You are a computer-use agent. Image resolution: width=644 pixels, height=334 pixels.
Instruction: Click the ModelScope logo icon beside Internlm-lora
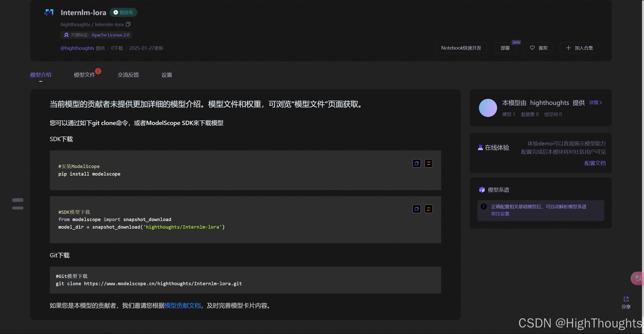click(49, 12)
